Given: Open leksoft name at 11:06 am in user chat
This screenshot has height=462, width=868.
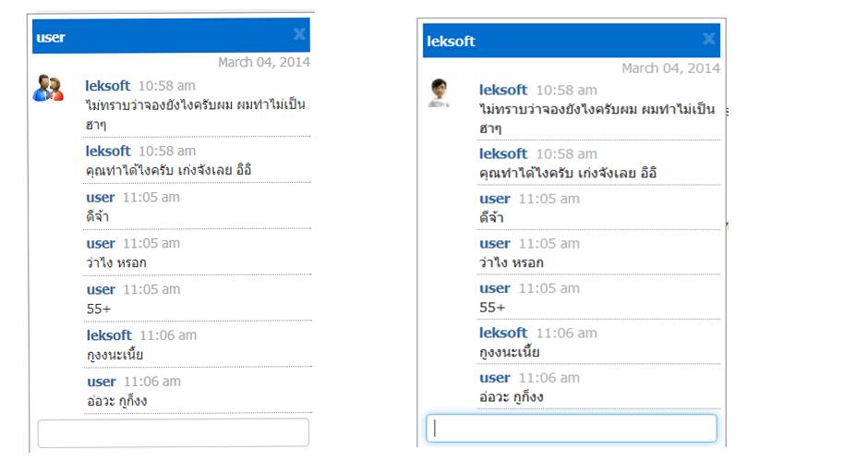Looking at the screenshot, I should pos(109,335).
